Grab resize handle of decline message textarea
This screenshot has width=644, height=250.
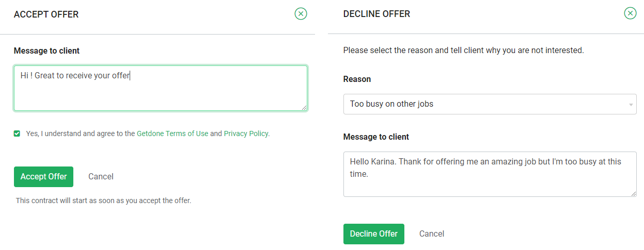pos(634,193)
